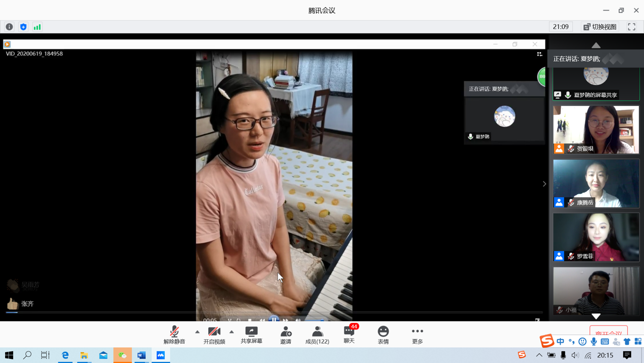The width and height of the screenshot is (644, 363).
Task: Select 贺银垠's video thumbnail
Action: (596, 130)
